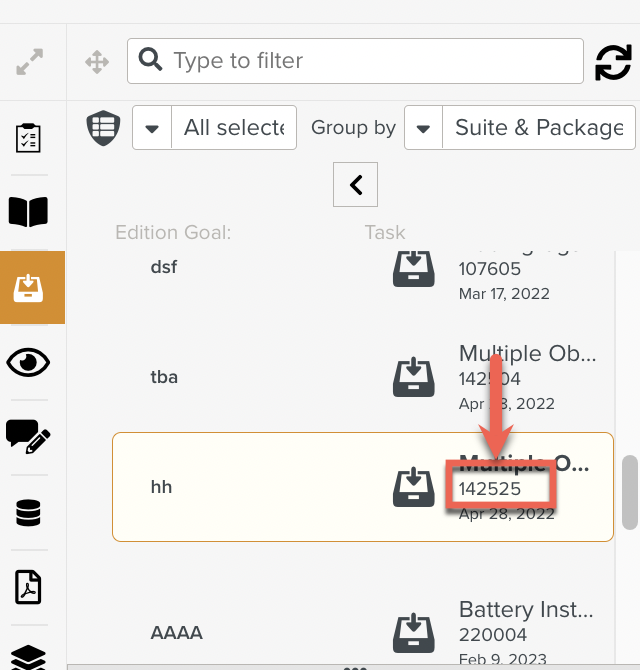The height and width of the screenshot is (670, 640).
Task: Open the database stack sidebar icon
Action: tap(29, 513)
